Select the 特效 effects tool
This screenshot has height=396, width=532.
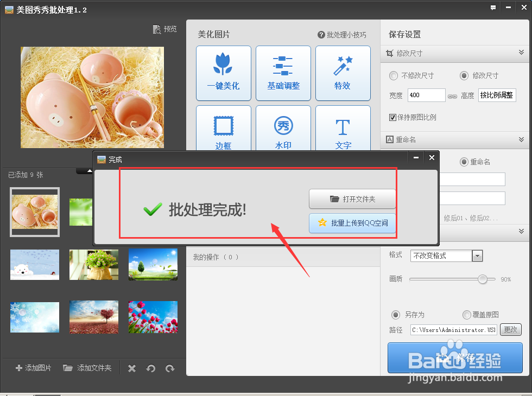coord(343,73)
